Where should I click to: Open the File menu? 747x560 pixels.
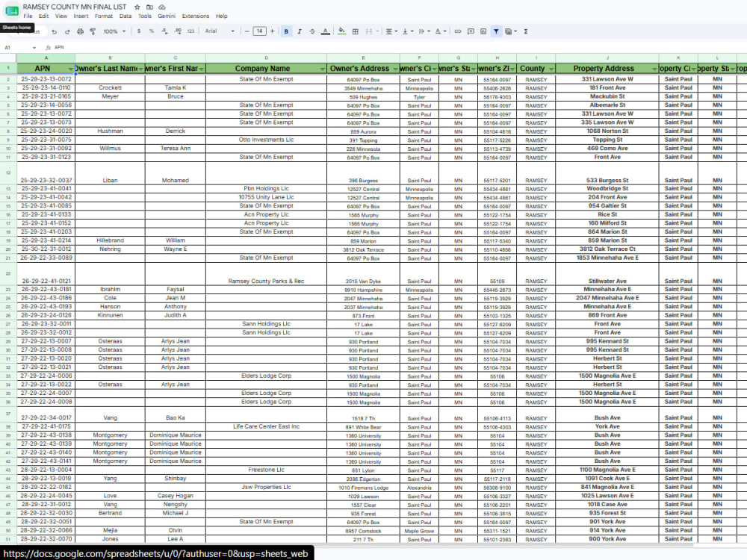(x=28, y=16)
